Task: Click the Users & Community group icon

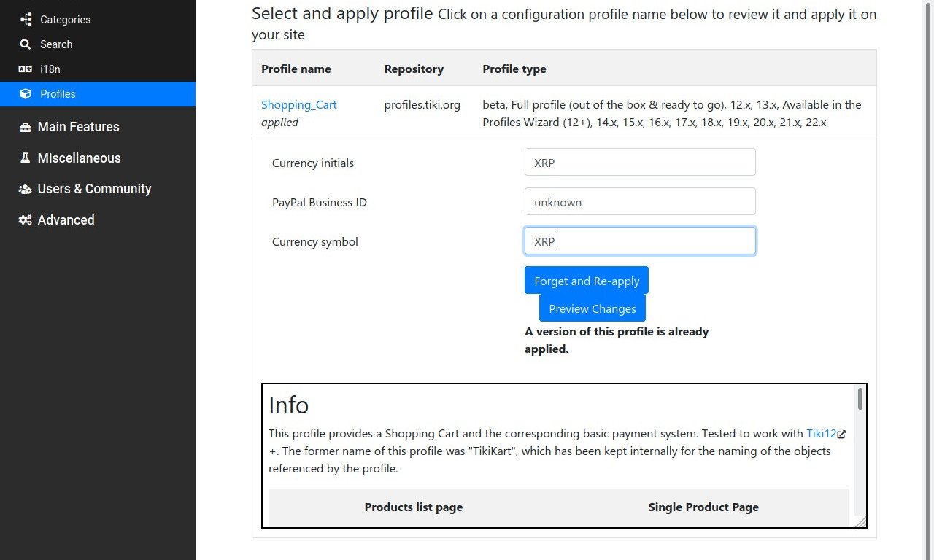Action: 25,190
